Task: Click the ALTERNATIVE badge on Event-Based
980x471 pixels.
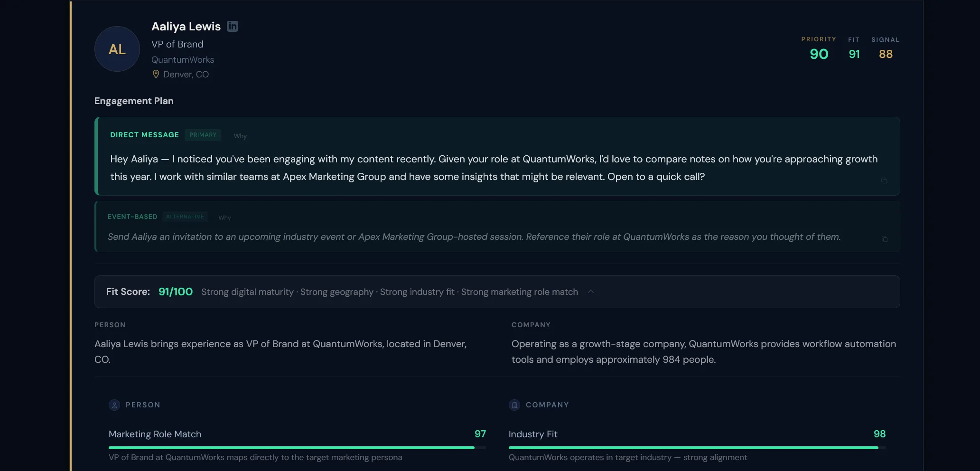Action: click(185, 217)
